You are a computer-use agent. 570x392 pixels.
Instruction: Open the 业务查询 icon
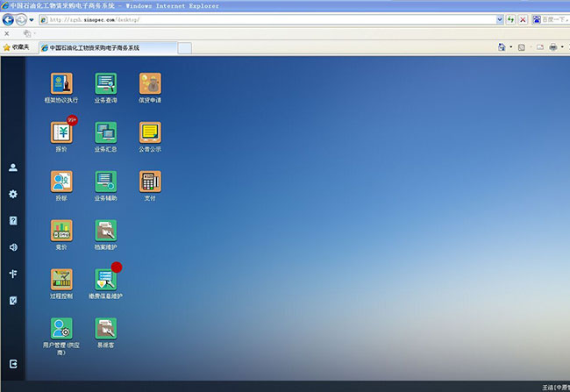click(105, 84)
